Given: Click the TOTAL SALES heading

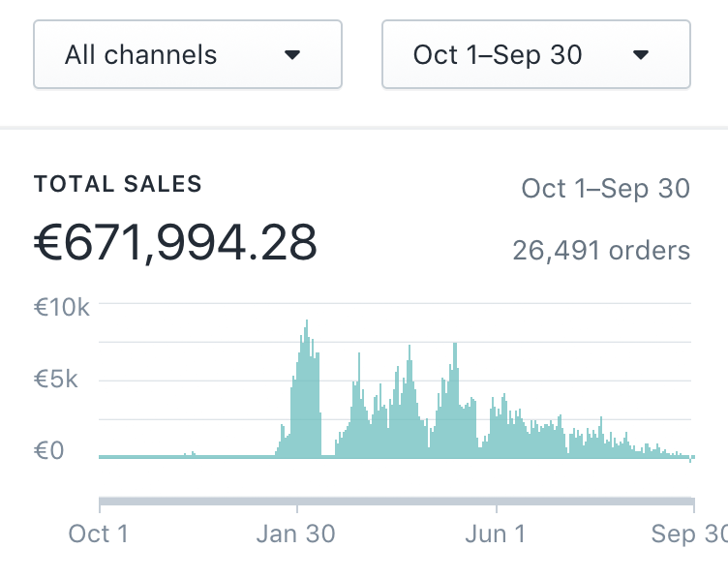Looking at the screenshot, I should [118, 184].
